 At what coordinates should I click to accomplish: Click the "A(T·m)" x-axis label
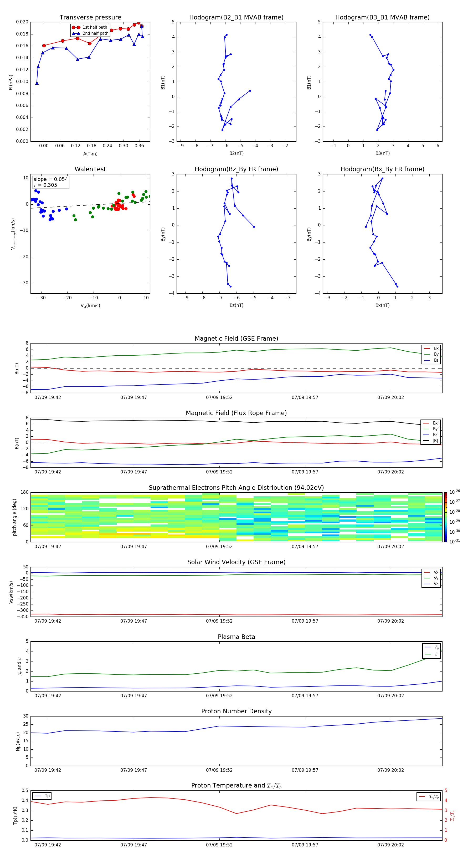click(x=90, y=154)
